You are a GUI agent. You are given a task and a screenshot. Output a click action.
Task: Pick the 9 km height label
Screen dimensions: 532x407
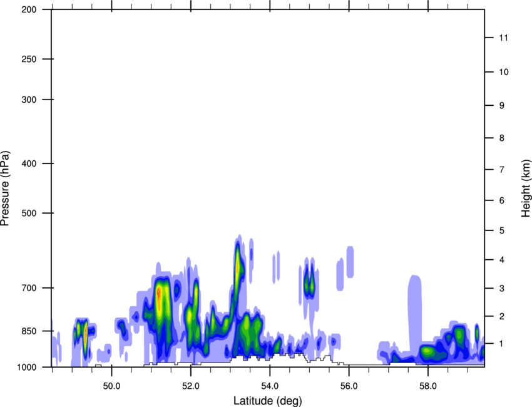click(502, 106)
